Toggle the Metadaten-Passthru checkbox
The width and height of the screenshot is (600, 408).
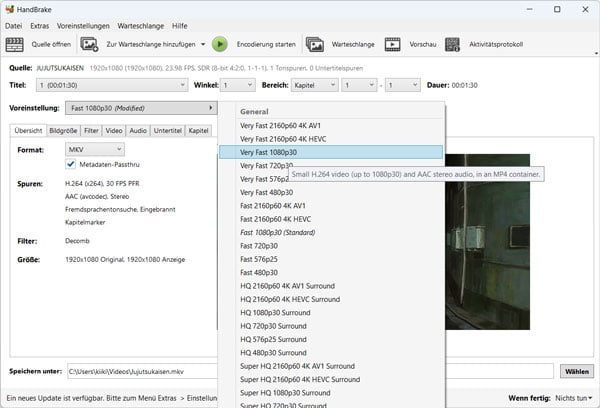[72, 164]
